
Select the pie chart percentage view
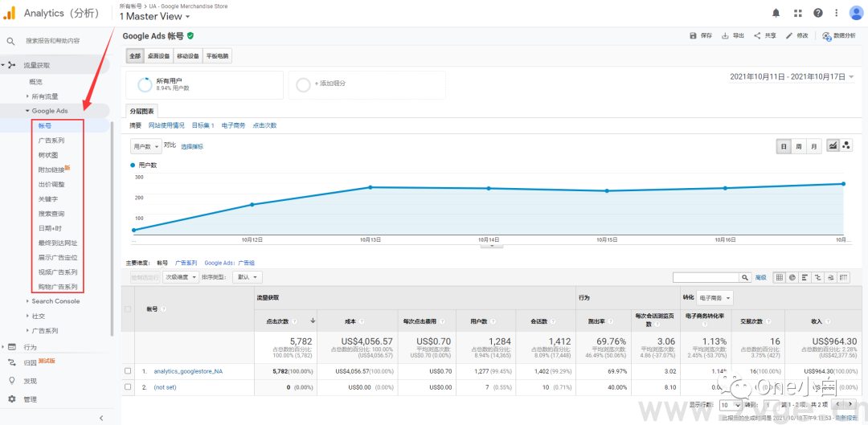coord(792,277)
